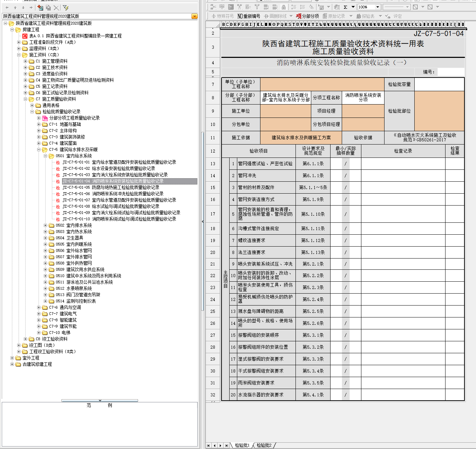Click the quick filter funnel icon
The height and width of the screenshot is (449, 476).
(x=66, y=7)
